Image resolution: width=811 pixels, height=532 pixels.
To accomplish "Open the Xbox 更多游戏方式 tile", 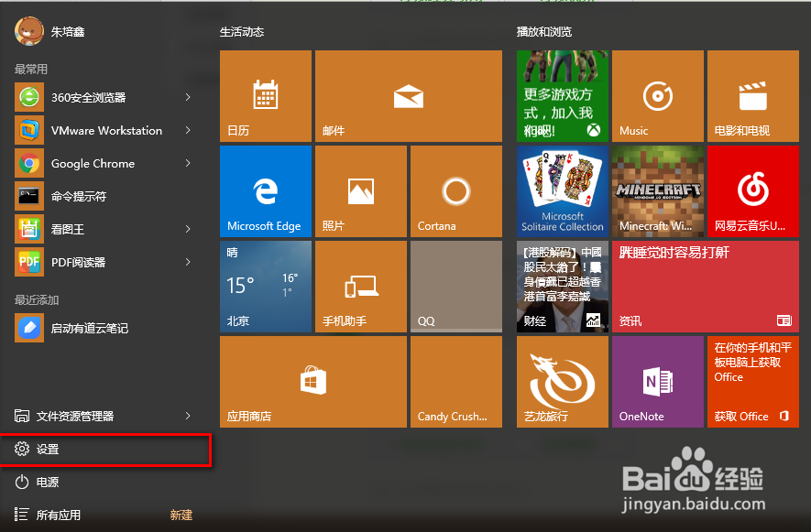I will click(x=563, y=96).
